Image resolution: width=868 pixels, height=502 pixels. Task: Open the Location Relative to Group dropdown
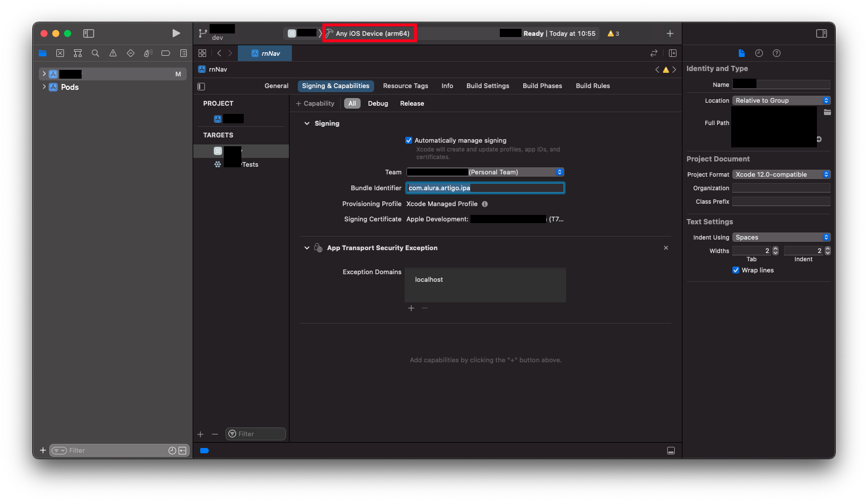(782, 100)
